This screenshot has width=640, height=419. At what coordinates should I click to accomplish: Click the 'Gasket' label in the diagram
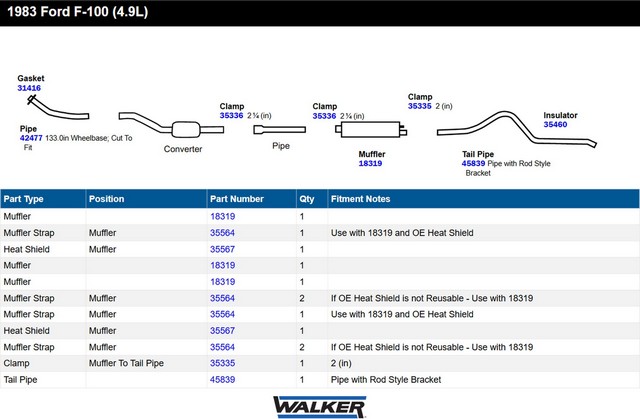tap(31, 78)
